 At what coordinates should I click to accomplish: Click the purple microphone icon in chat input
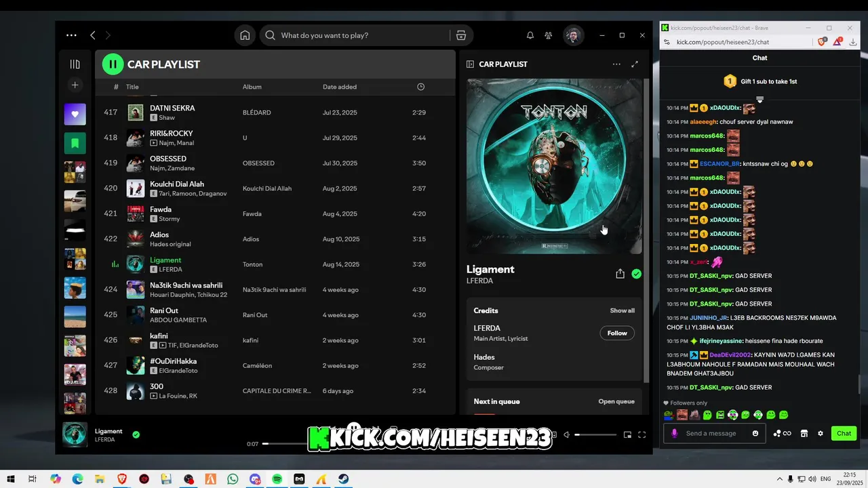(673, 433)
